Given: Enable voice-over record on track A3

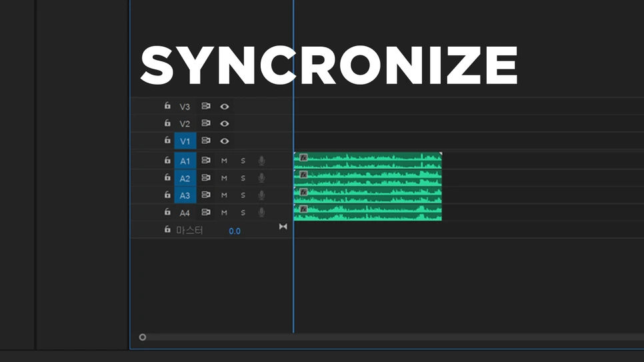Looking at the screenshot, I should pos(261,195).
